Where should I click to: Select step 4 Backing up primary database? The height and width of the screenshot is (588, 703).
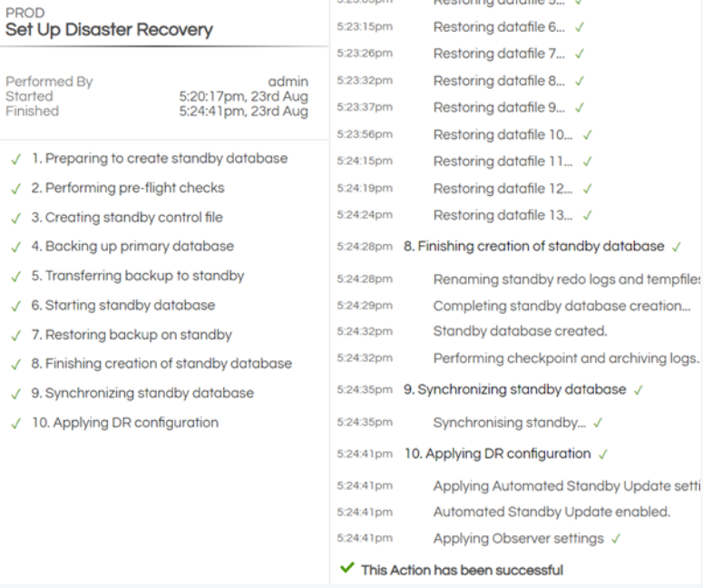pyautogui.click(x=132, y=246)
